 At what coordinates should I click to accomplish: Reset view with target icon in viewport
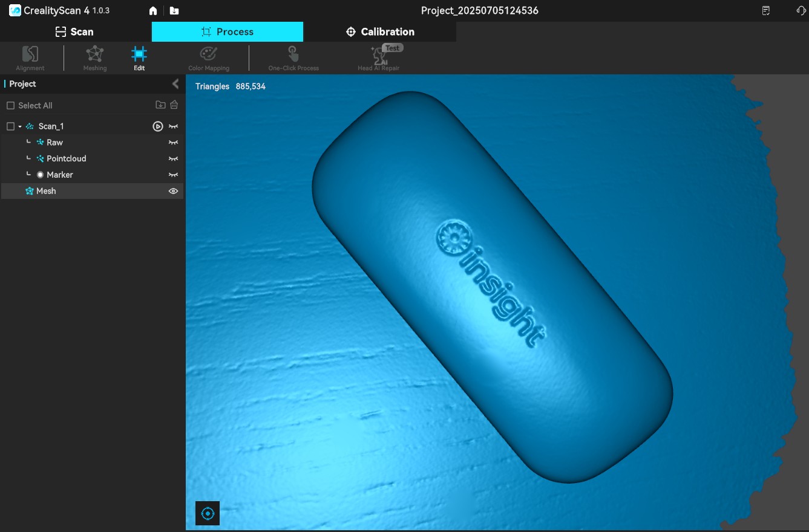[208, 513]
